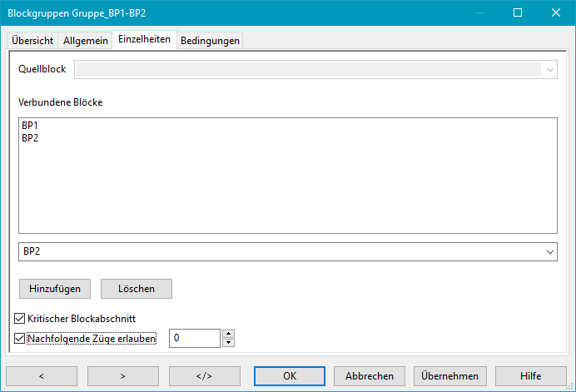Click the next record '>' button
This screenshot has height=392, width=576.
pos(122,375)
